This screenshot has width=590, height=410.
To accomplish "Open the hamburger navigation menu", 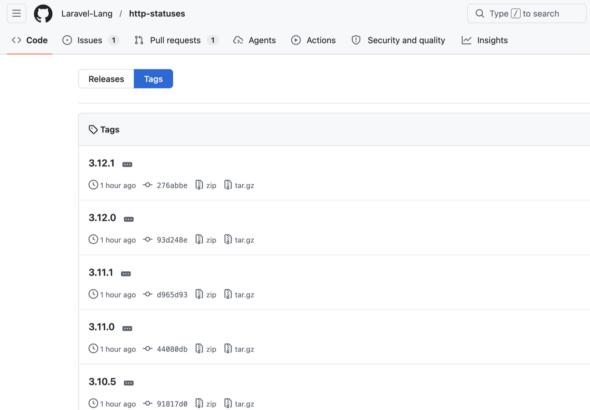I will tap(17, 14).
